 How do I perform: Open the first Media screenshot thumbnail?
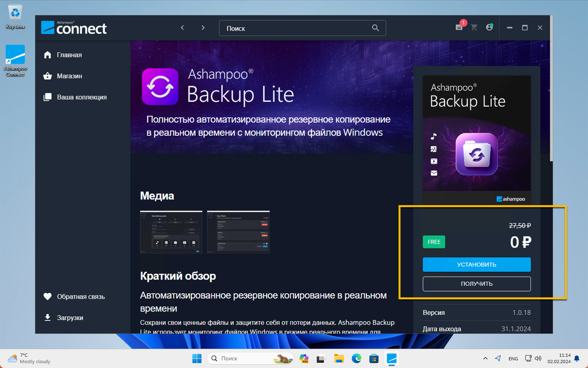click(x=171, y=231)
